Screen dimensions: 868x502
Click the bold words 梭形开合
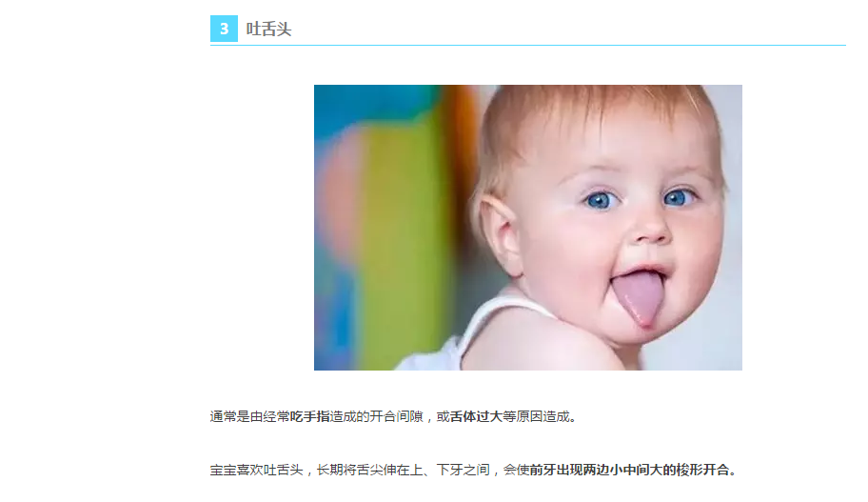pos(702,470)
